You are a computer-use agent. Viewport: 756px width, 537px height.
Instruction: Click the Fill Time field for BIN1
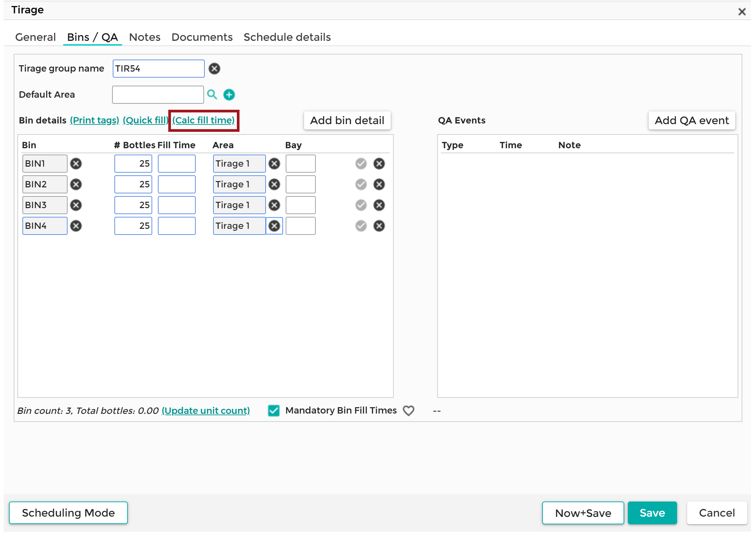(177, 164)
